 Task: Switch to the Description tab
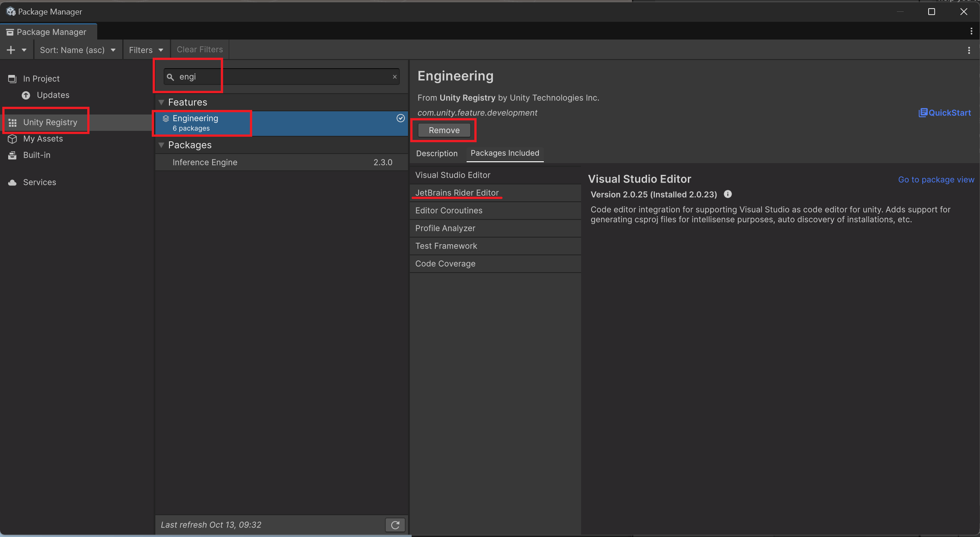(437, 154)
